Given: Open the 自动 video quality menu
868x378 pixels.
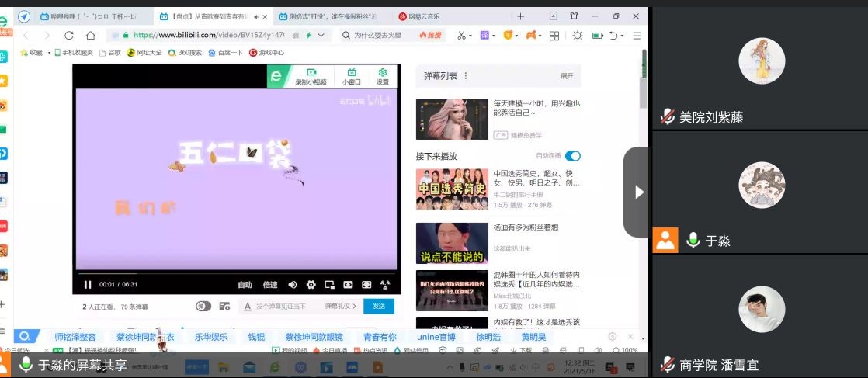Looking at the screenshot, I should click(245, 285).
